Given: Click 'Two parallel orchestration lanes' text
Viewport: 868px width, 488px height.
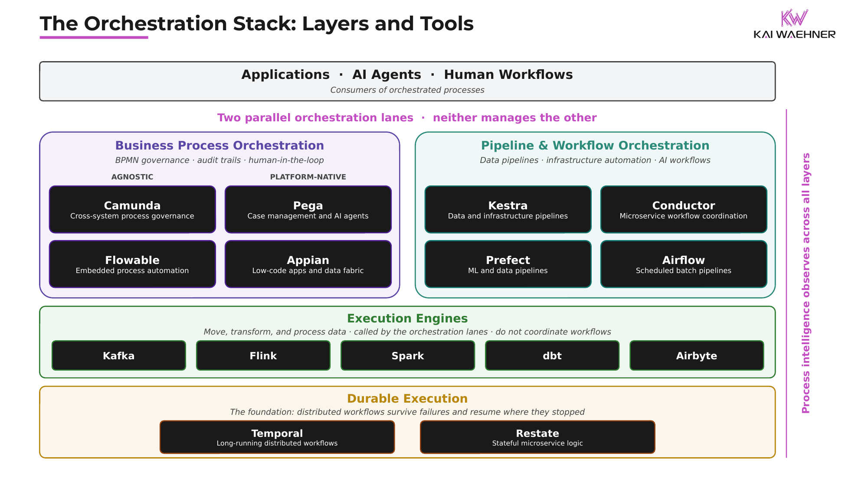Looking at the screenshot, I should [315, 118].
